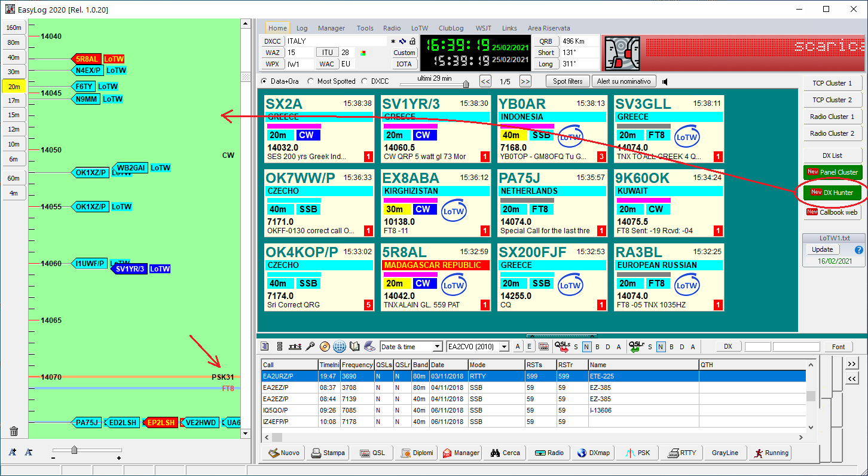Click the trash bin icon on band map

pyautogui.click(x=14, y=431)
